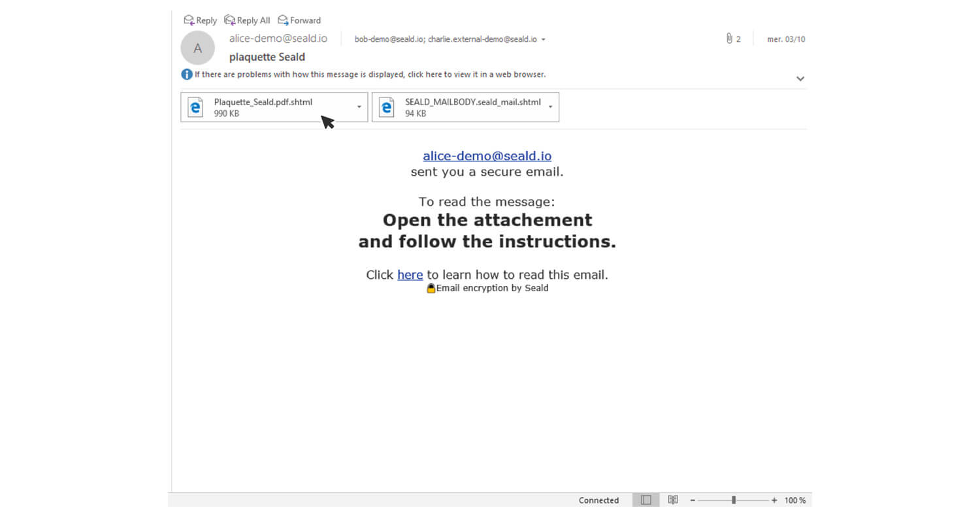Click the alice-demo@seald.io link in body
Image resolution: width=980 pixels, height=512 pixels.
pos(487,156)
